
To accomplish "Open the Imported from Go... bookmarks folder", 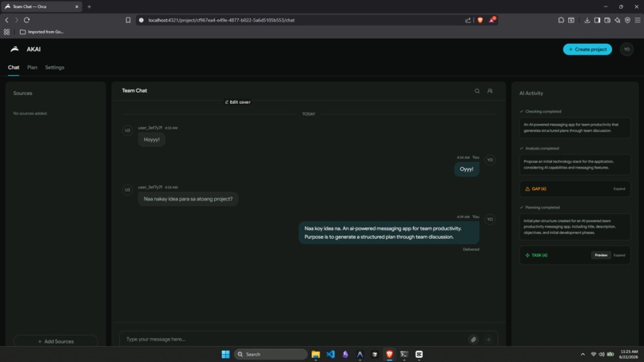I will click(x=42, y=32).
